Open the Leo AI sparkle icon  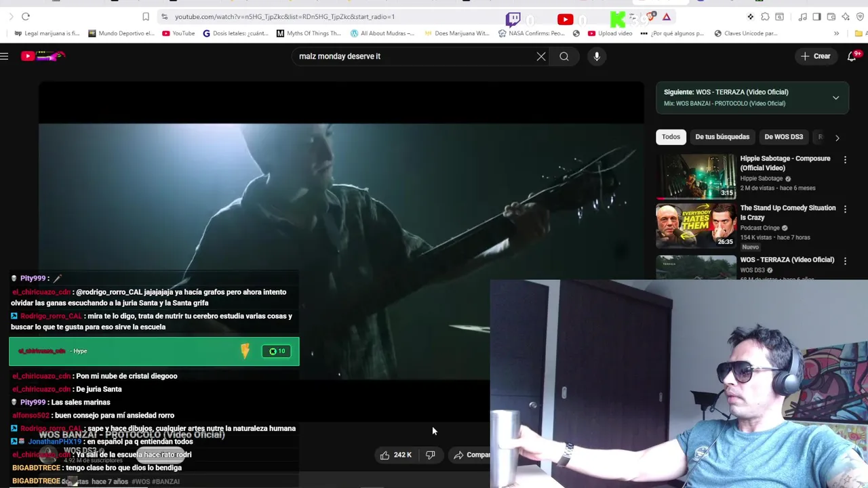(846, 16)
